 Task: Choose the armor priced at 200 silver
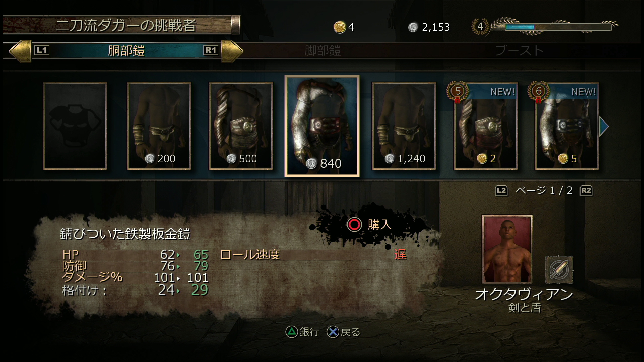pyautogui.click(x=159, y=126)
